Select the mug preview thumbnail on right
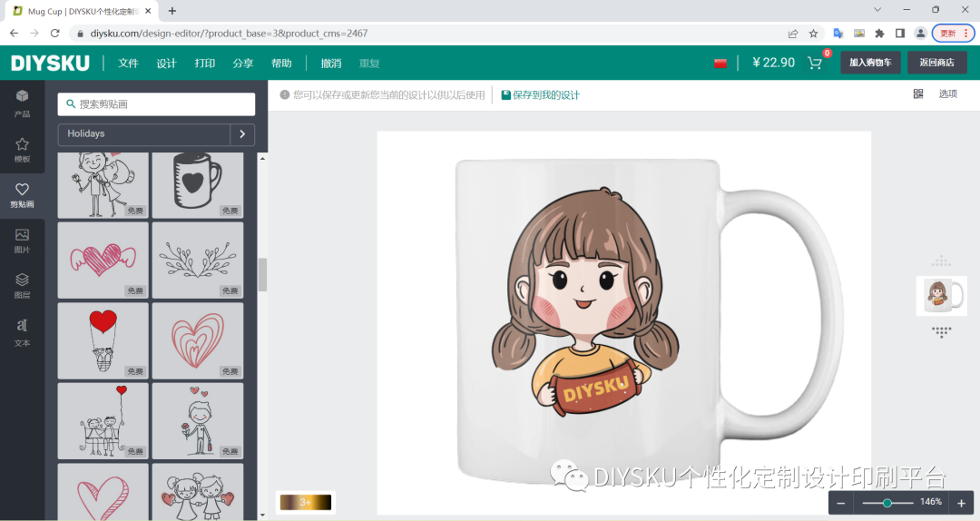 (941, 296)
